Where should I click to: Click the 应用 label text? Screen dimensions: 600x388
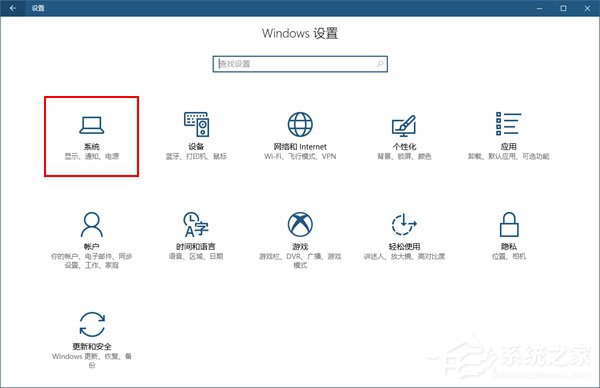coord(509,147)
